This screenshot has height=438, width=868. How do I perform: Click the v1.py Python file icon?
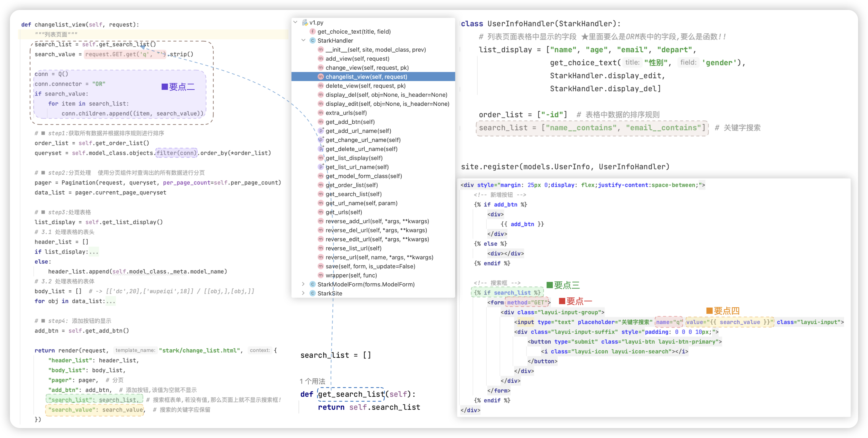pyautogui.click(x=305, y=23)
